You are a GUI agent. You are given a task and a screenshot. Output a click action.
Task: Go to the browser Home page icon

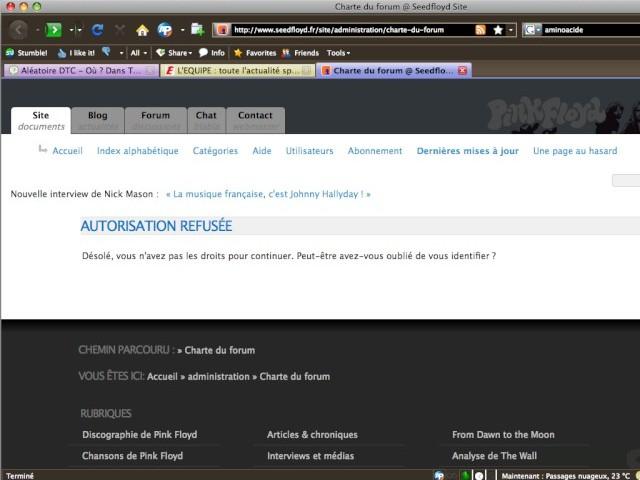coord(142,30)
